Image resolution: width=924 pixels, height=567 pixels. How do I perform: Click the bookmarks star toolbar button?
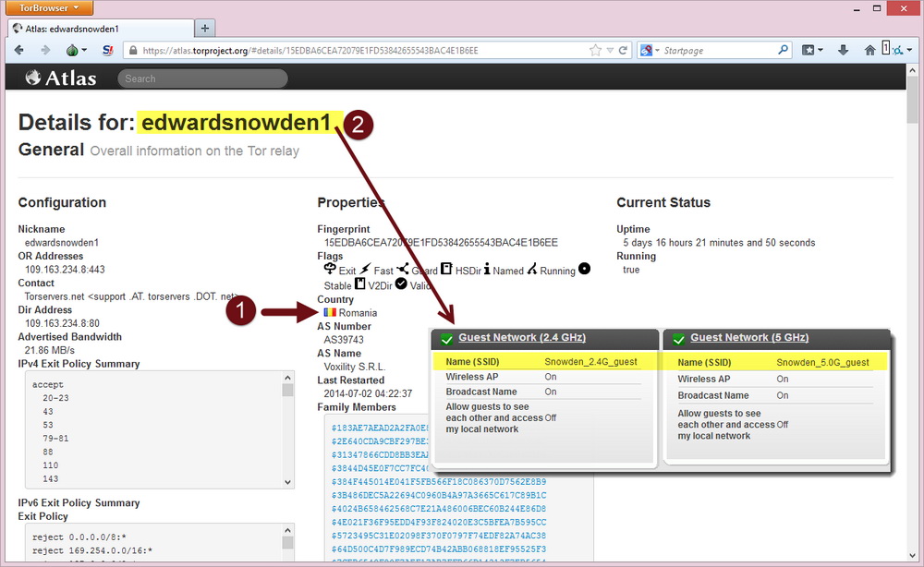(808, 50)
